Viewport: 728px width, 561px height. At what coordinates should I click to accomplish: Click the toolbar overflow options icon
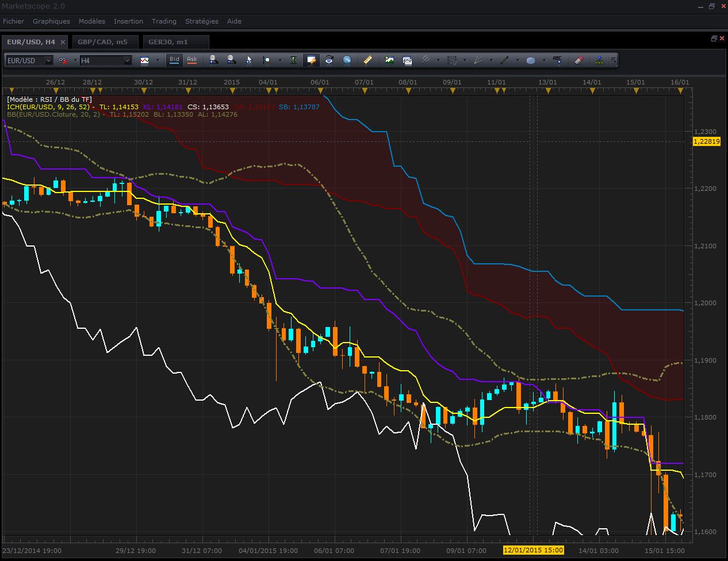pos(614,60)
